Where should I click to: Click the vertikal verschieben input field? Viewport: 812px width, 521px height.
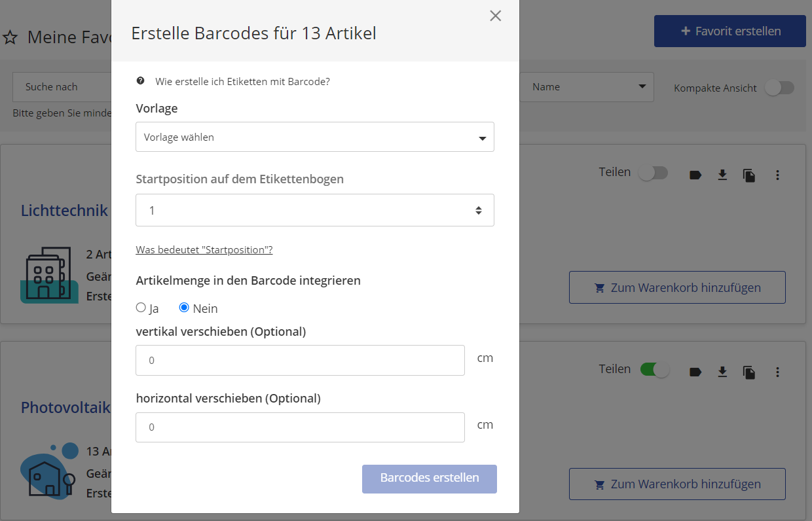click(x=300, y=360)
